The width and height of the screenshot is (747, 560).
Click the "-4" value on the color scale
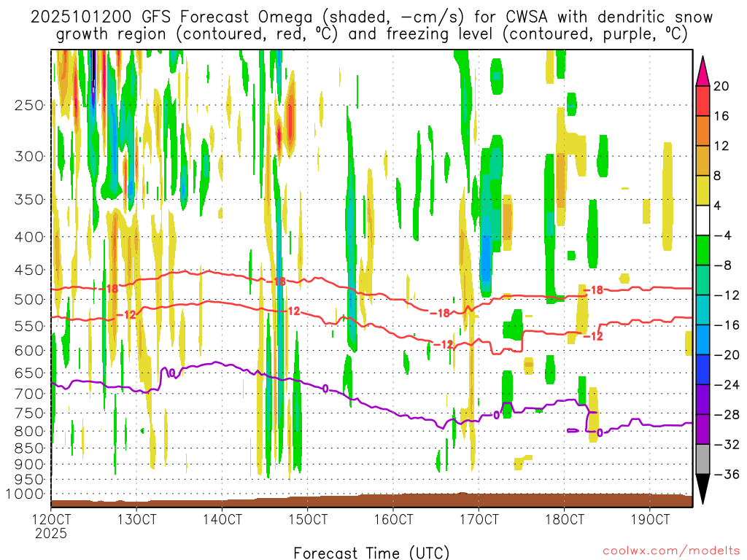click(722, 236)
